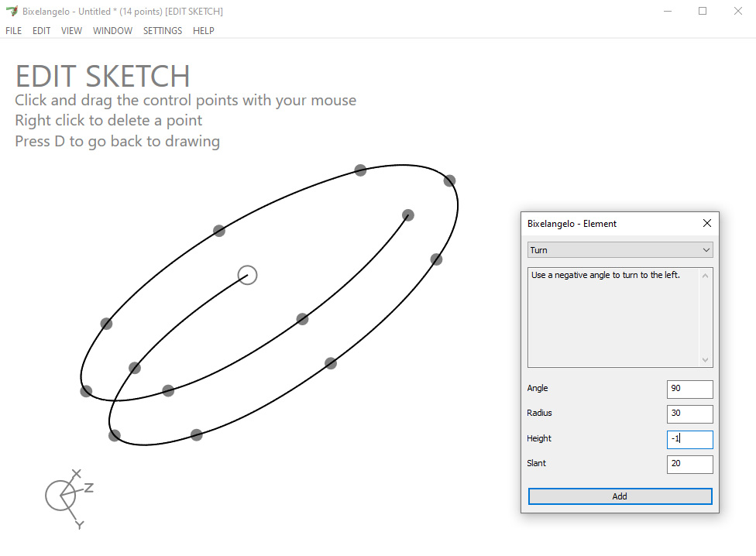Click the 'Press D to go back to drawing' text
This screenshot has width=756, height=556.
tap(117, 141)
